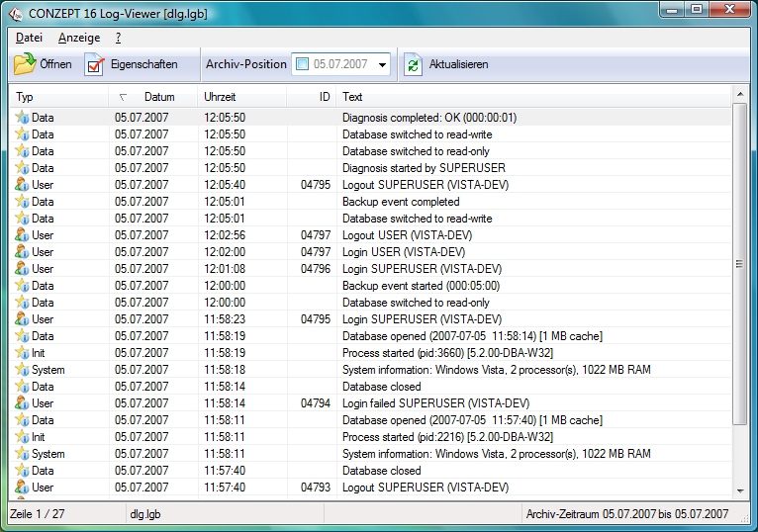The height and width of the screenshot is (532, 758).
Task: Click ID 04793 cell
Action: point(316,488)
